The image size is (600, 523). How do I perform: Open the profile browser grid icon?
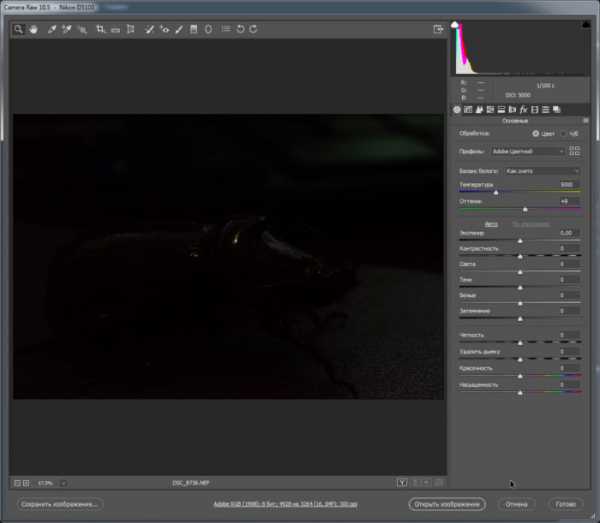[574, 151]
